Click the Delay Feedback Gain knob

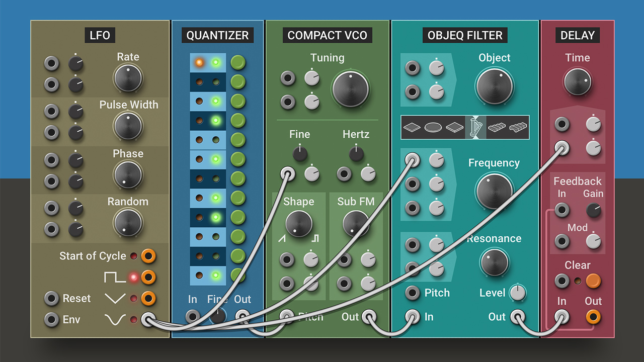click(x=594, y=210)
